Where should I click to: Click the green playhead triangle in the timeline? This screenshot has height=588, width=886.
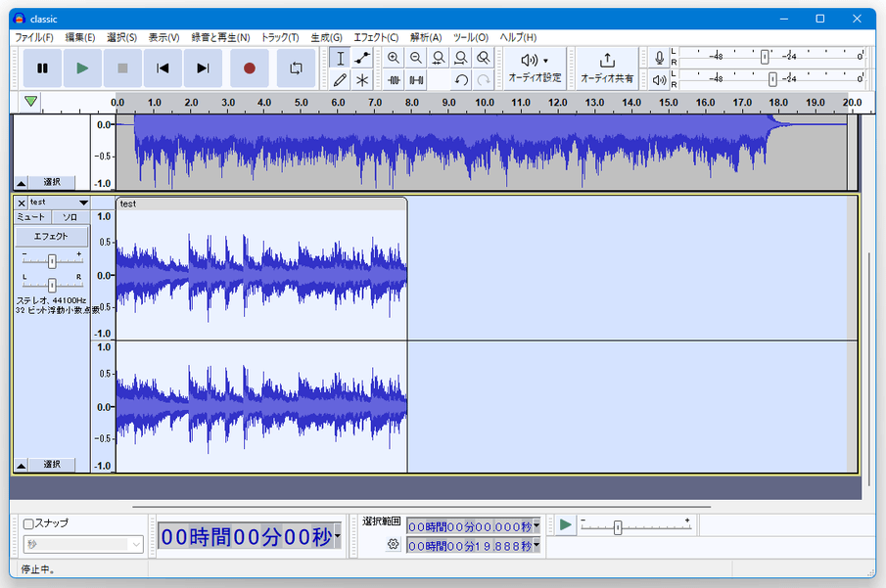click(31, 102)
